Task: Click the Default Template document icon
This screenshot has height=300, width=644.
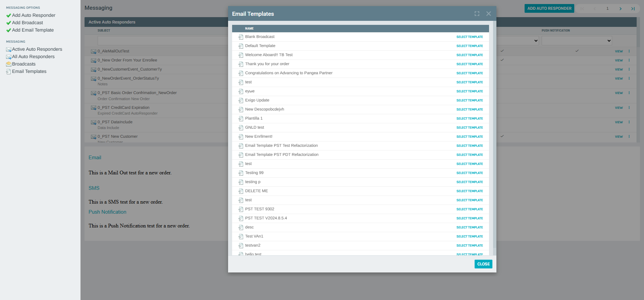Action: 241,46
